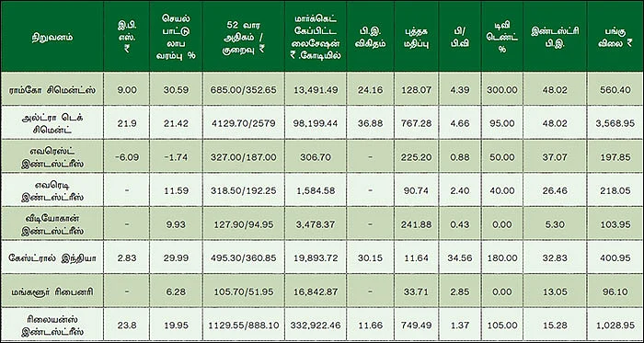
Task: Click the 52 வார அதிகம் / குறைவு header
Action: pyautogui.click(x=244, y=38)
